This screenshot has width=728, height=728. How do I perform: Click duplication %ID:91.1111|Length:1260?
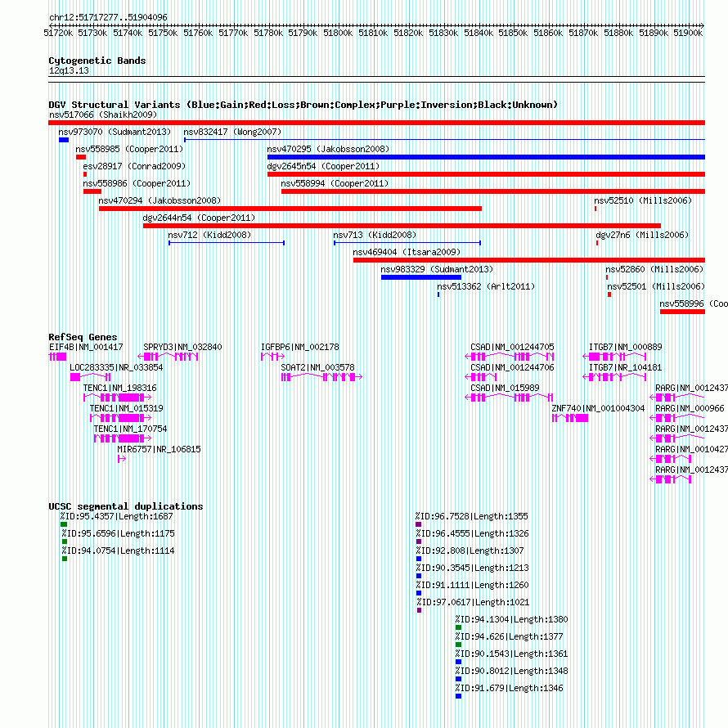419,593
